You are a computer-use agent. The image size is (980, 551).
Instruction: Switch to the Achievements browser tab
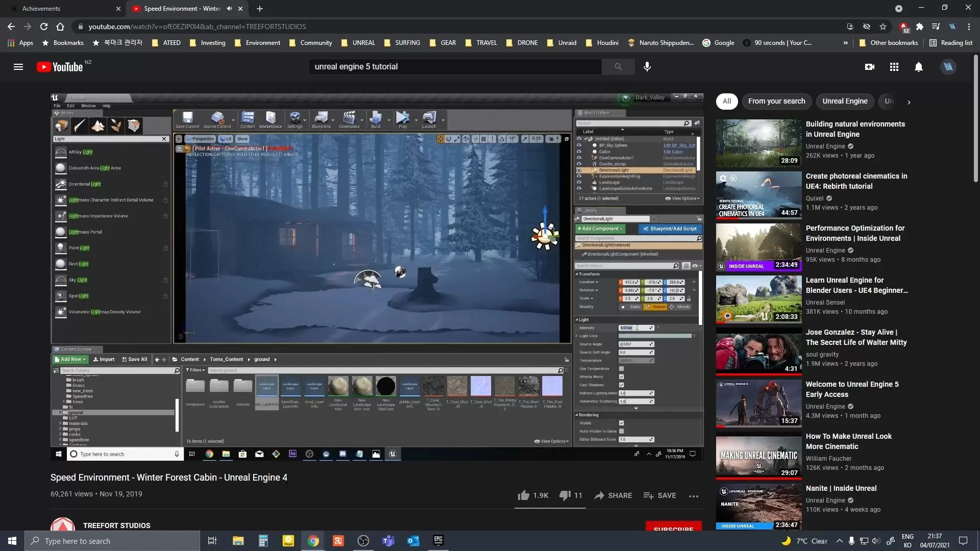pos(61,9)
